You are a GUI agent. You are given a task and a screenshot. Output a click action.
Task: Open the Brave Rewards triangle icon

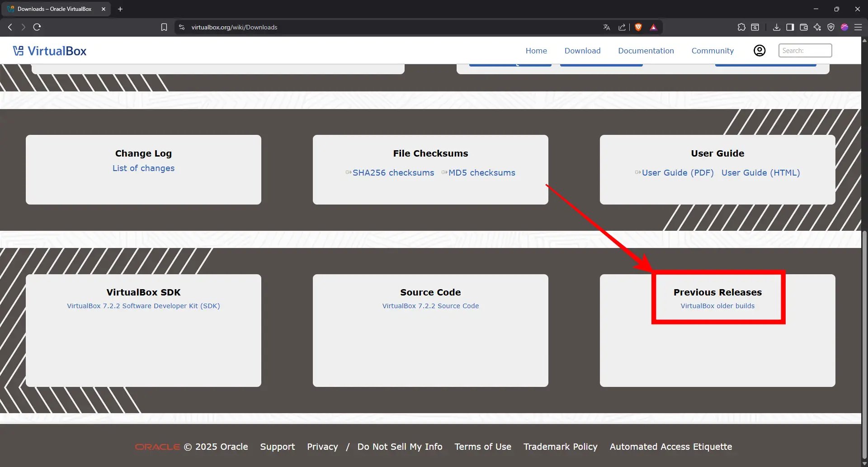pos(653,27)
